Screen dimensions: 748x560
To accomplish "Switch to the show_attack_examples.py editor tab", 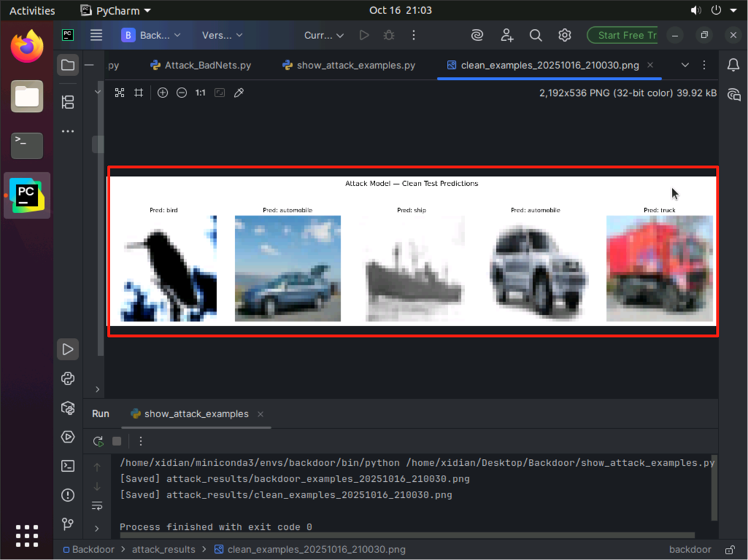I will pyautogui.click(x=349, y=65).
